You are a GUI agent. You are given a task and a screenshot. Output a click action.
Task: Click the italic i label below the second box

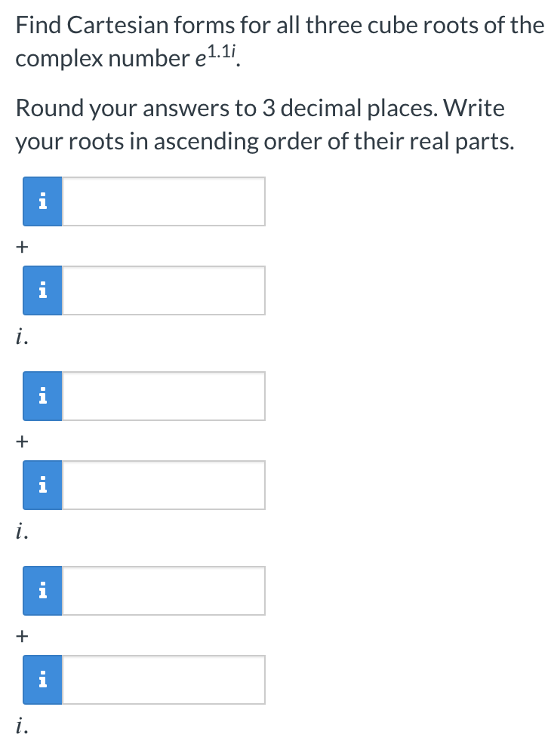click(x=20, y=335)
